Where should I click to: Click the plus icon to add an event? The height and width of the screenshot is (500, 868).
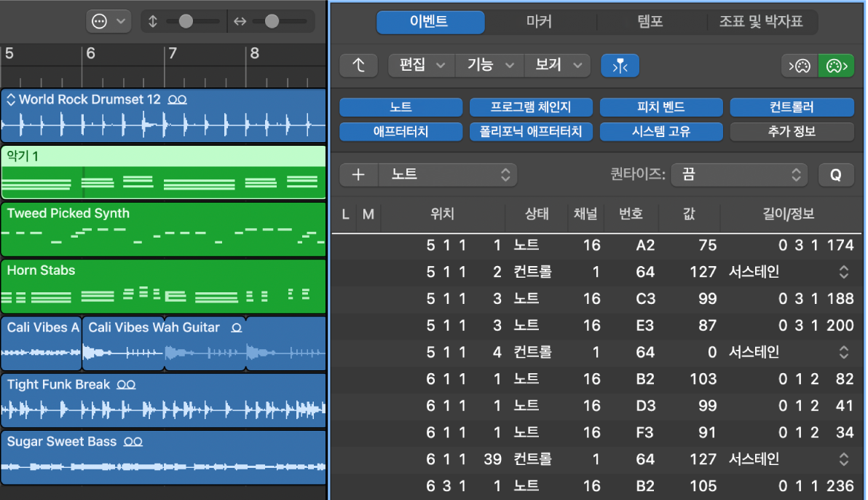pyautogui.click(x=358, y=174)
